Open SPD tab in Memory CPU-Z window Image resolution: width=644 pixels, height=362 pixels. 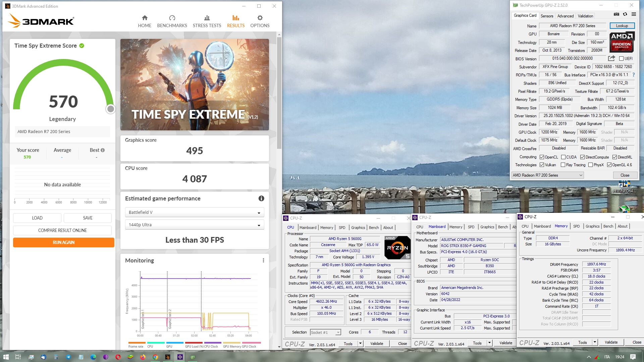click(576, 226)
